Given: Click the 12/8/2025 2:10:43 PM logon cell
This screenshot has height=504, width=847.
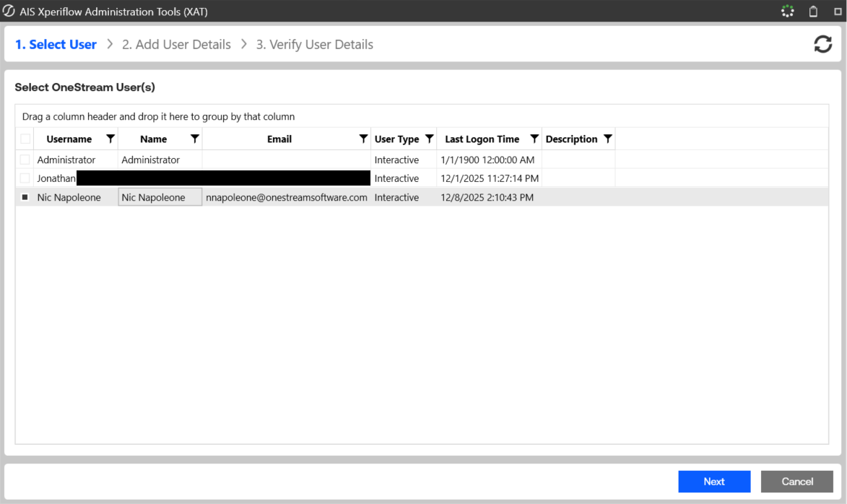Looking at the screenshot, I should point(489,197).
